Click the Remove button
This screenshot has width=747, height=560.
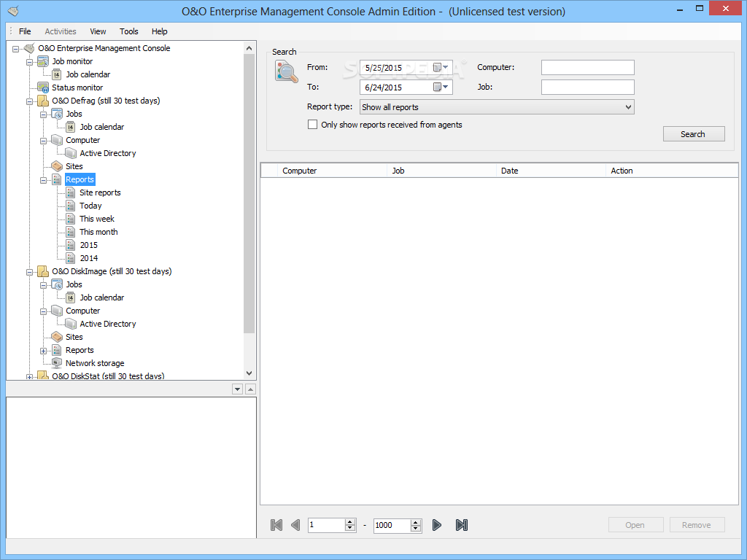[x=697, y=525]
